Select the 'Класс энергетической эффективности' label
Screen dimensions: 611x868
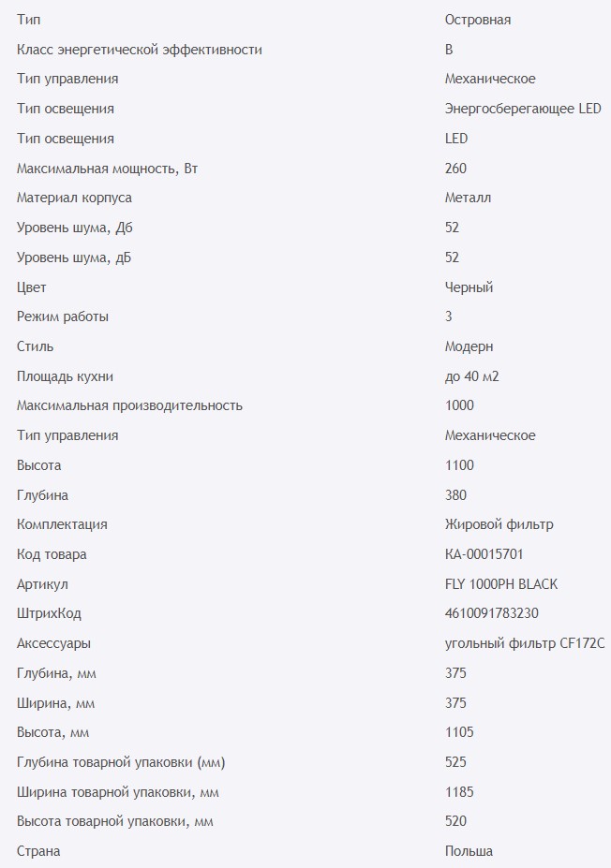[x=140, y=50]
